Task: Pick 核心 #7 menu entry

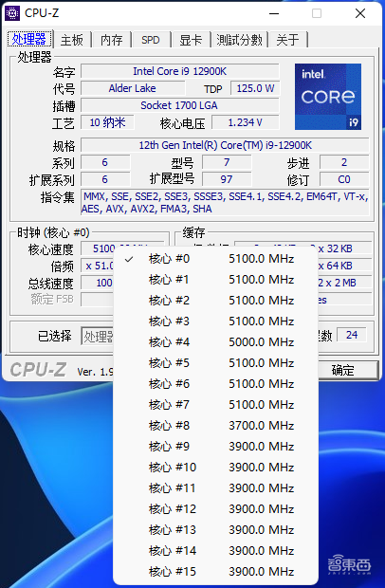Action: (x=215, y=405)
